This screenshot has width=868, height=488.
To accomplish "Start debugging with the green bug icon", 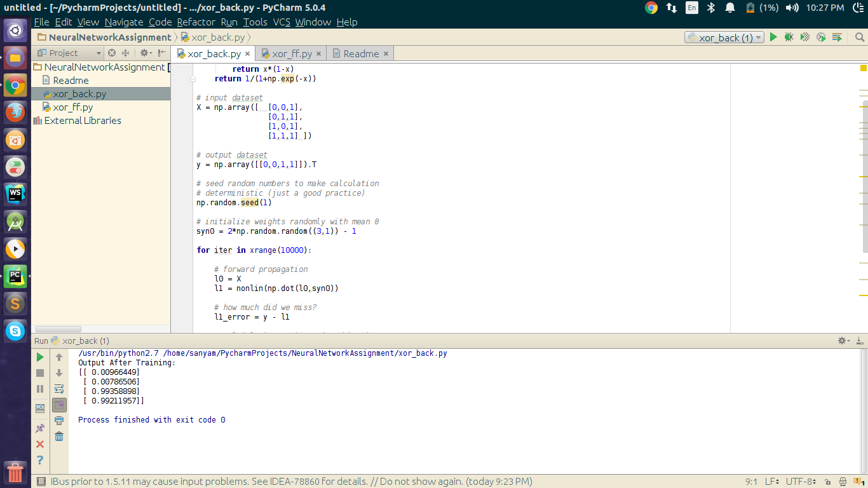I will 789,37.
